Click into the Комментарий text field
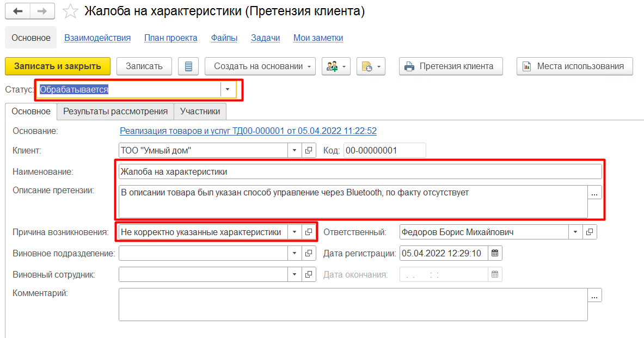The width and height of the screenshot is (644, 338). pyautogui.click(x=353, y=305)
